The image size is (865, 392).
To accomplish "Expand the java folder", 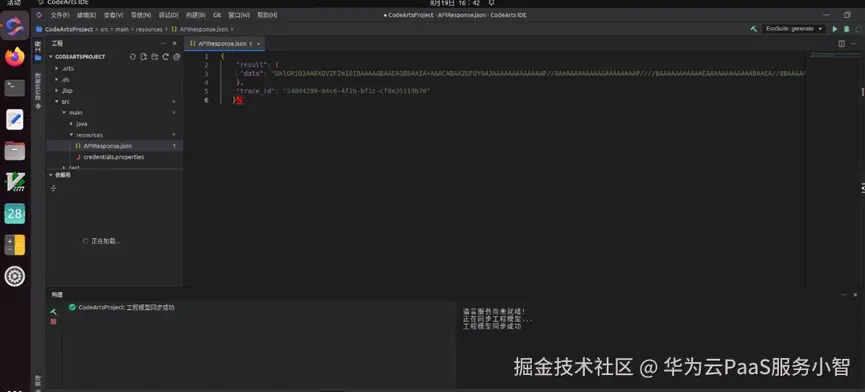I will click(x=71, y=123).
